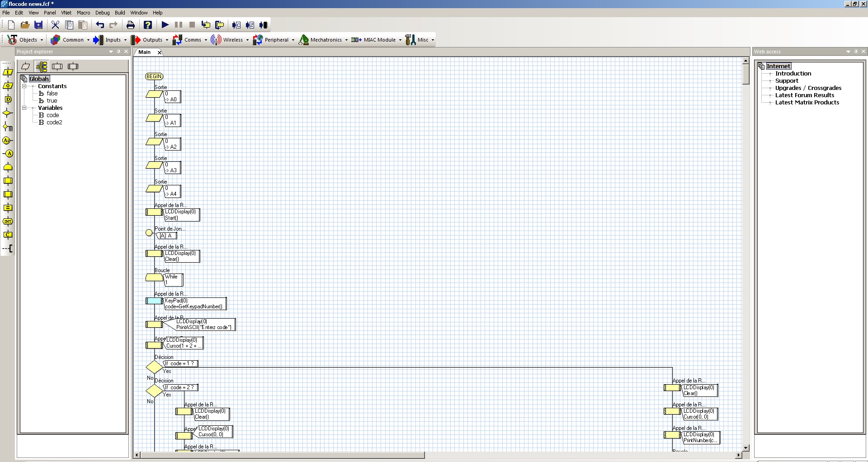Pick the Interrupt icon in the strip
This screenshot has width=868, height=462.
point(8,222)
